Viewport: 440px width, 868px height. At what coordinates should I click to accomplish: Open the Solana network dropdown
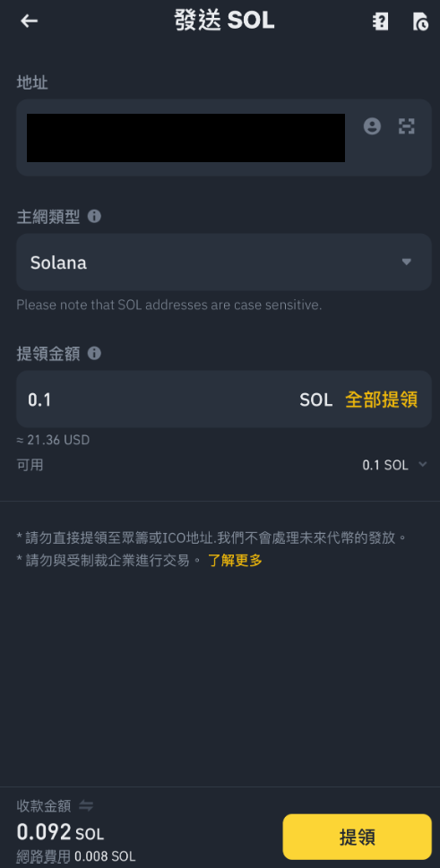click(x=224, y=262)
